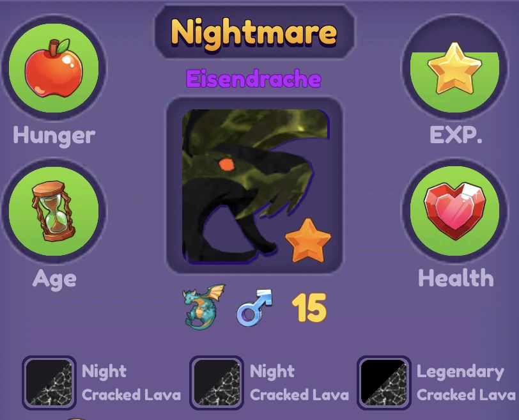This screenshot has height=420, width=519.
Task: Click the Health label text
Action: [456, 277]
